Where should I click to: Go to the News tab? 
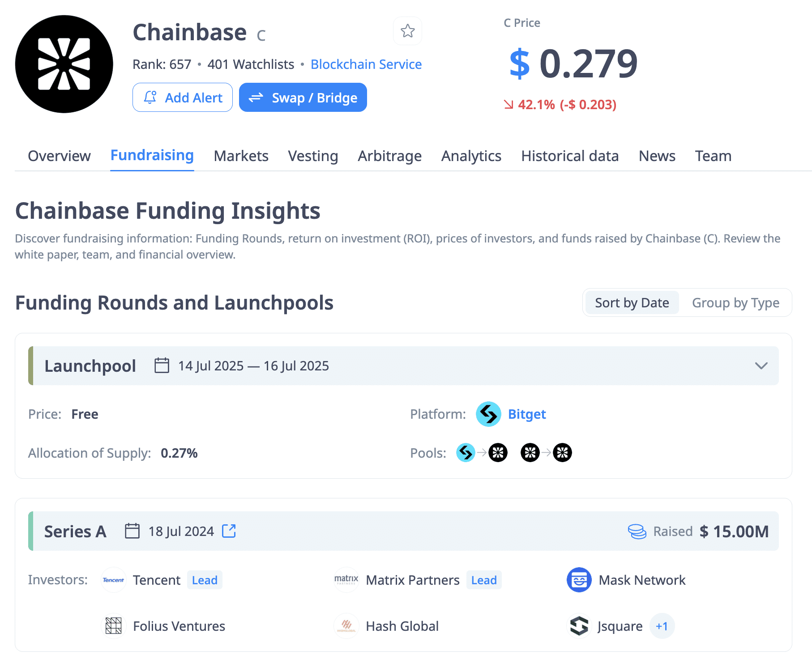(x=657, y=156)
